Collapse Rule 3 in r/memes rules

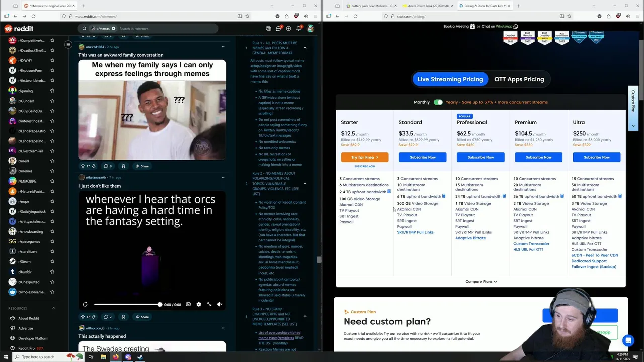coord(305,316)
